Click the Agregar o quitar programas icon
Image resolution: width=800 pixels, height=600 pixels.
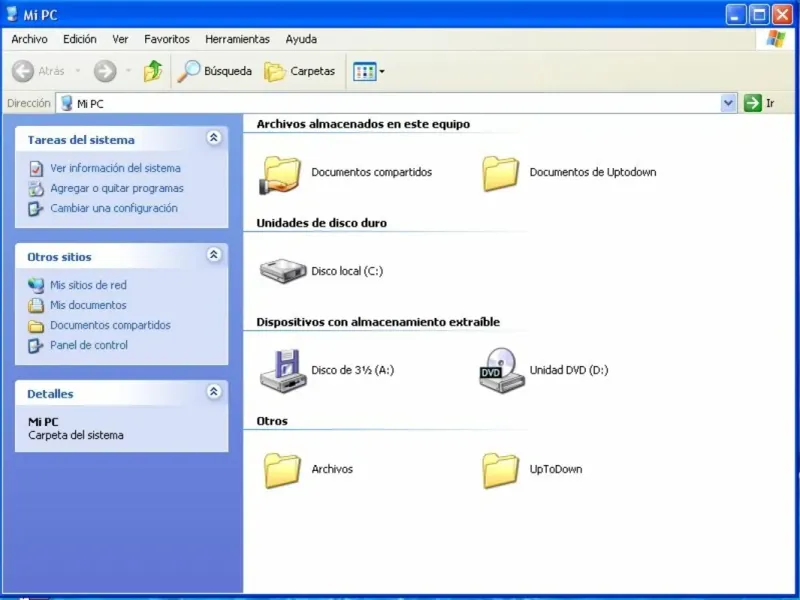(36, 189)
